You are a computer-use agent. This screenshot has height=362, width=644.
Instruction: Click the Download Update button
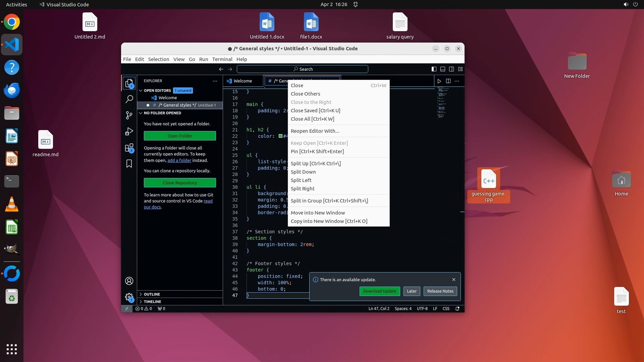379,291
